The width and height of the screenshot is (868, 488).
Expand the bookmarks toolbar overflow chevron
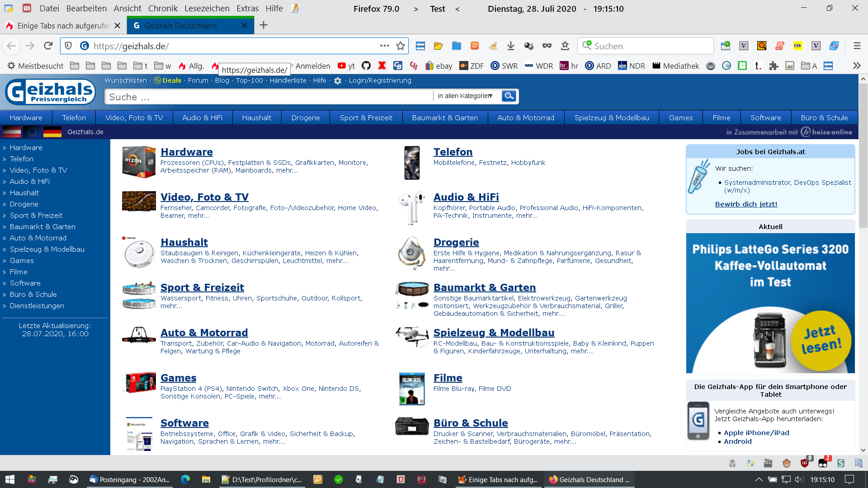[x=856, y=66]
